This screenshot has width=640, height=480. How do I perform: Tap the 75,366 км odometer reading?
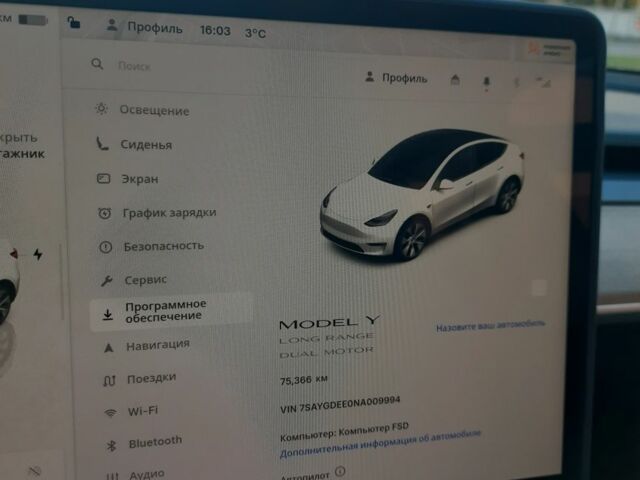(304, 380)
